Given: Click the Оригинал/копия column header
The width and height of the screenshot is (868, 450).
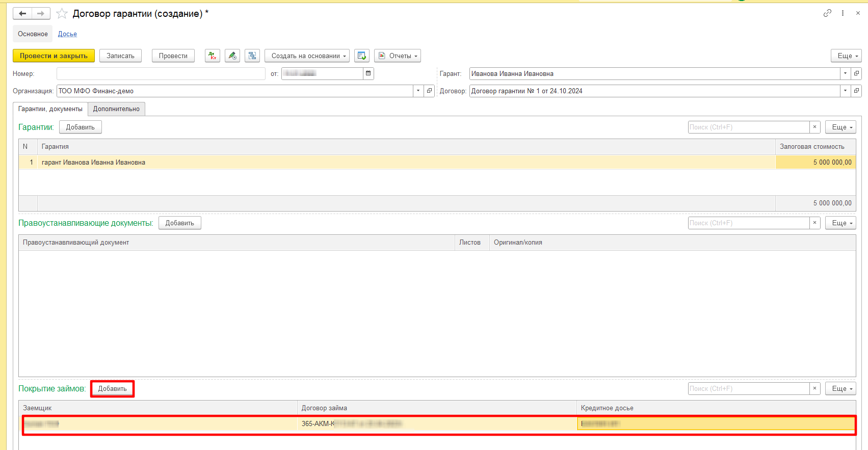Looking at the screenshot, I should click(673, 243).
